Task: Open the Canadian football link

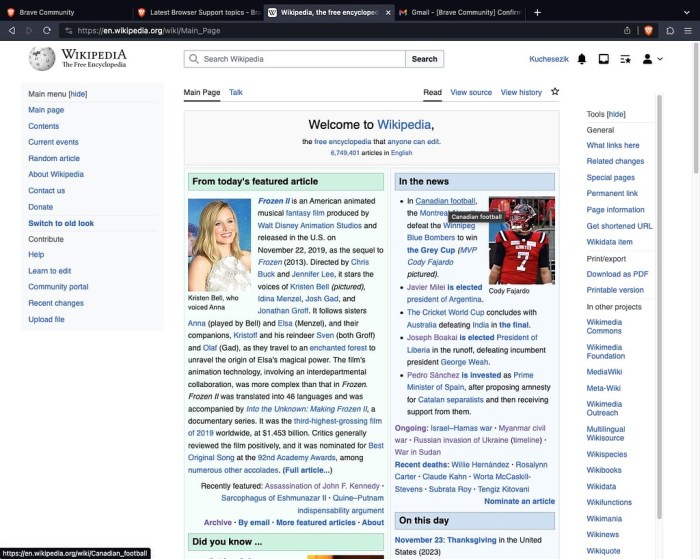Action: (445, 201)
